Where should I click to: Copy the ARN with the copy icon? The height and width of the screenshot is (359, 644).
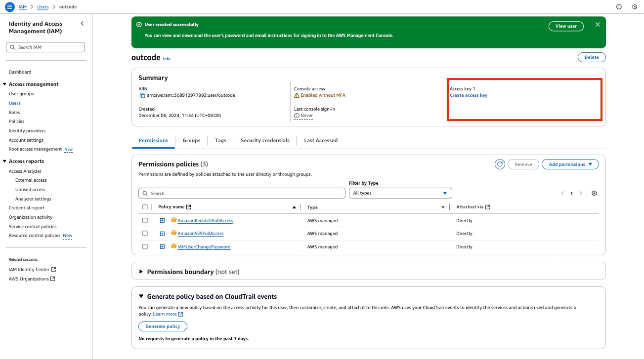142,95
